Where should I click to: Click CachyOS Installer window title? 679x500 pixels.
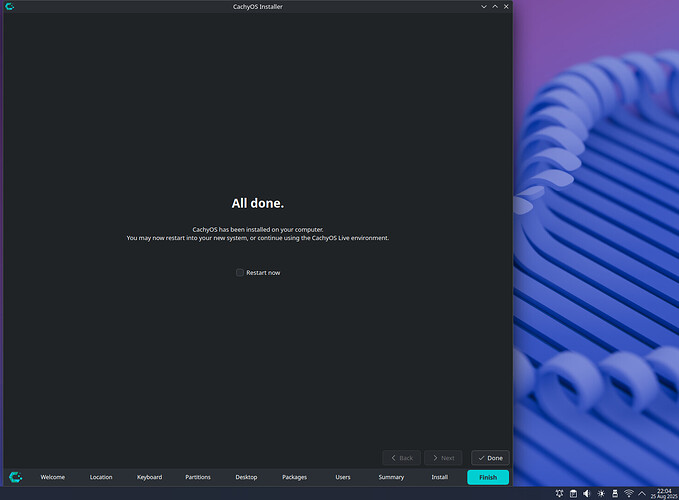pyautogui.click(x=258, y=6)
